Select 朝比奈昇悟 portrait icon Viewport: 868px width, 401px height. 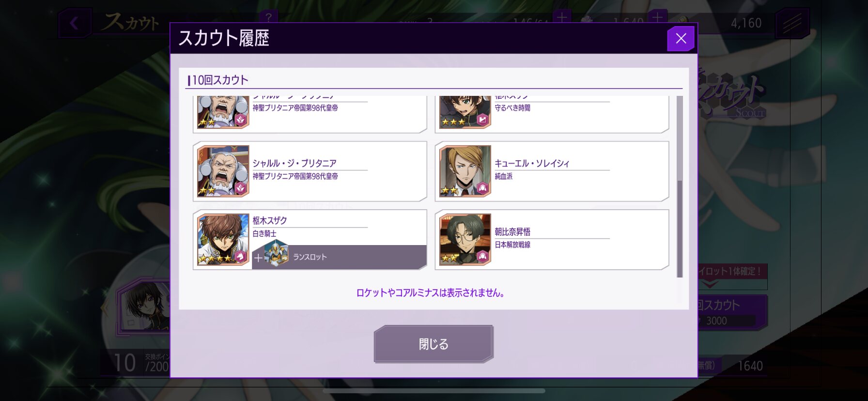point(465,240)
